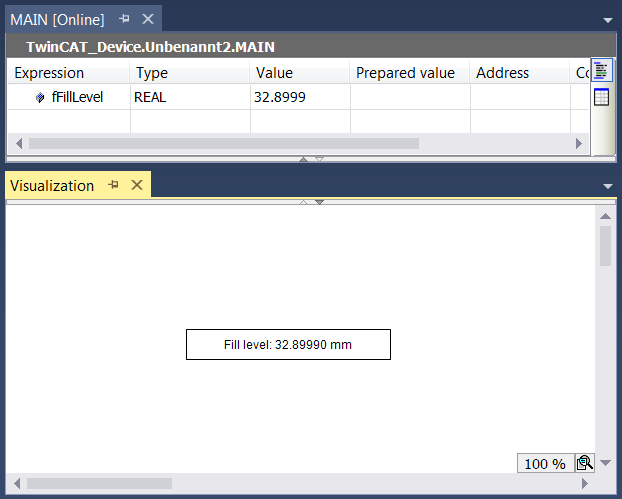Open the Visualization tab list dropdown arrow

pos(608,186)
